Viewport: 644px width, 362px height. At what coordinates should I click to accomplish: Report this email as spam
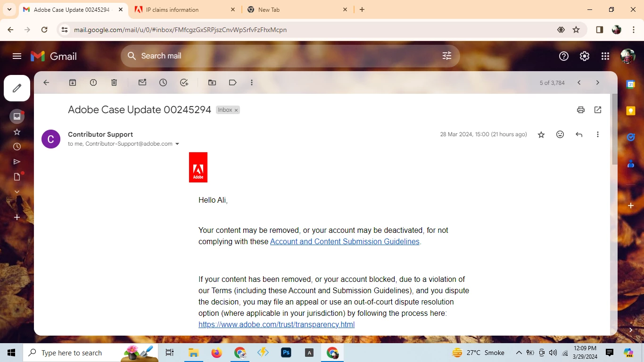93,82
